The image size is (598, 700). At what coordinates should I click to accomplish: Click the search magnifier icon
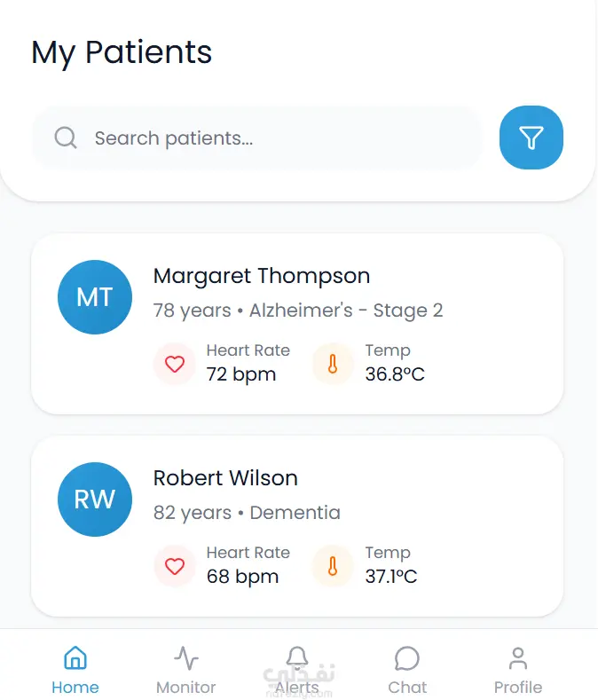(66, 138)
